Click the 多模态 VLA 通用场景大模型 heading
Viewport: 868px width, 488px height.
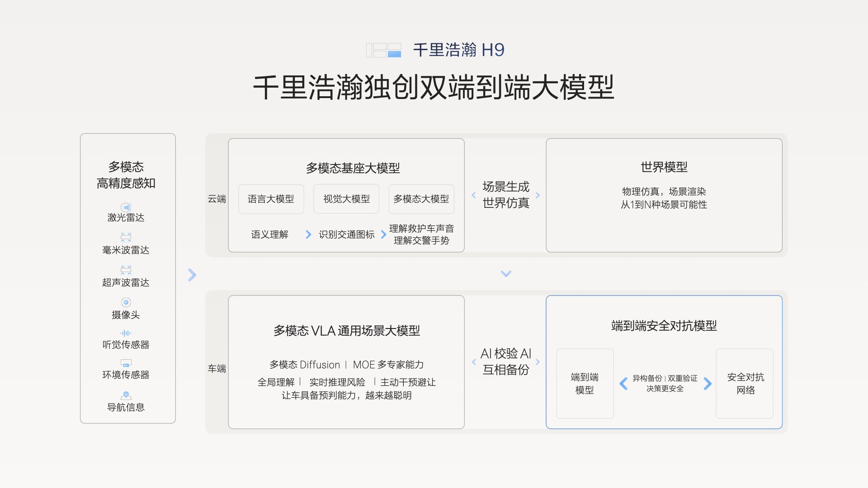[x=346, y=331]
